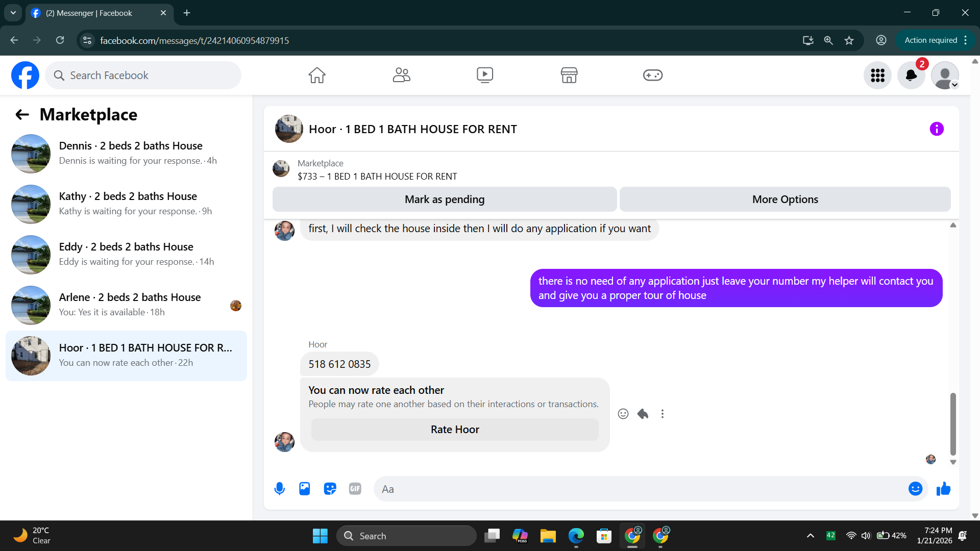
Task: Click the voice clip microphone icon
Action: pyautogui.click(x=279, y=489)
